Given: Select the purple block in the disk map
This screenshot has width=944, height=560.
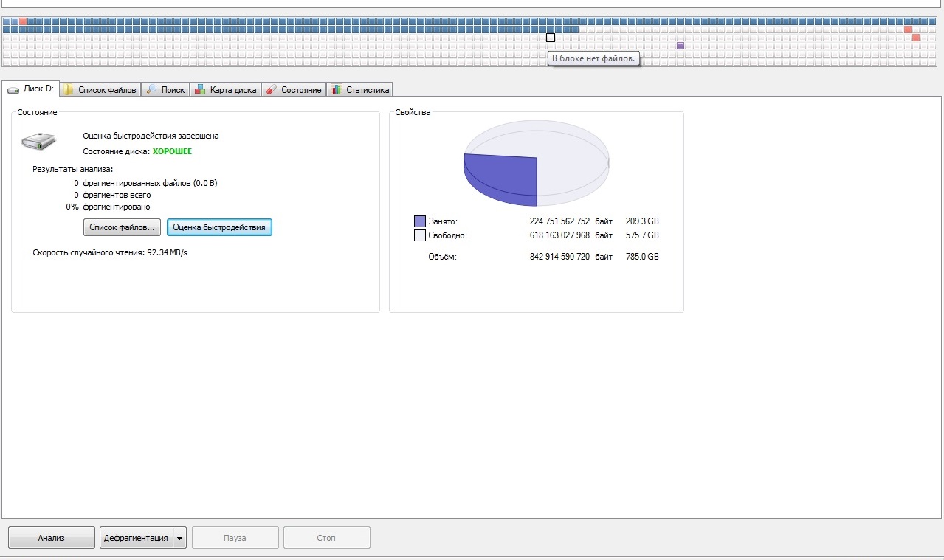Looking at the screenshot, I should point(681,46).
